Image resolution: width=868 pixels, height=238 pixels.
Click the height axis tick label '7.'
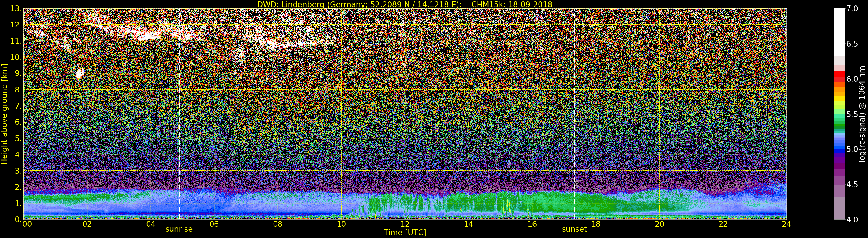(x=18, y=106)
